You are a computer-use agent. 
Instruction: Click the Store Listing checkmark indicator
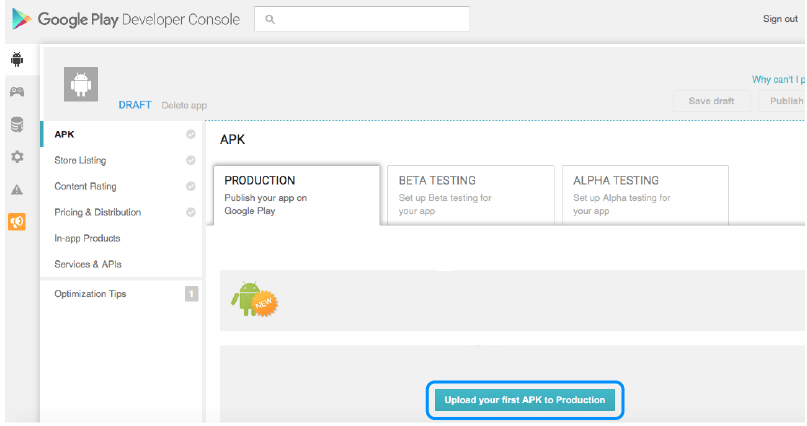[x=190, y=161]
